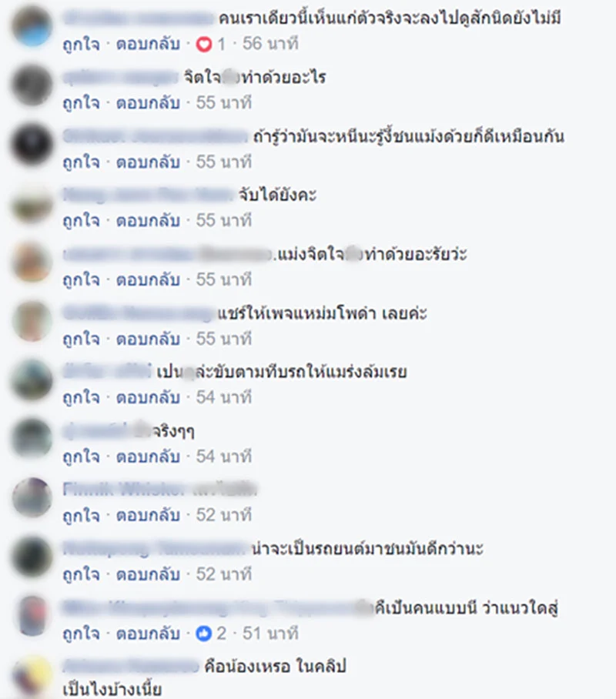This screenshot has width=616, height=699.
Task: Reply to comment จับได้ยังคะ
Action: coord(148,221)
